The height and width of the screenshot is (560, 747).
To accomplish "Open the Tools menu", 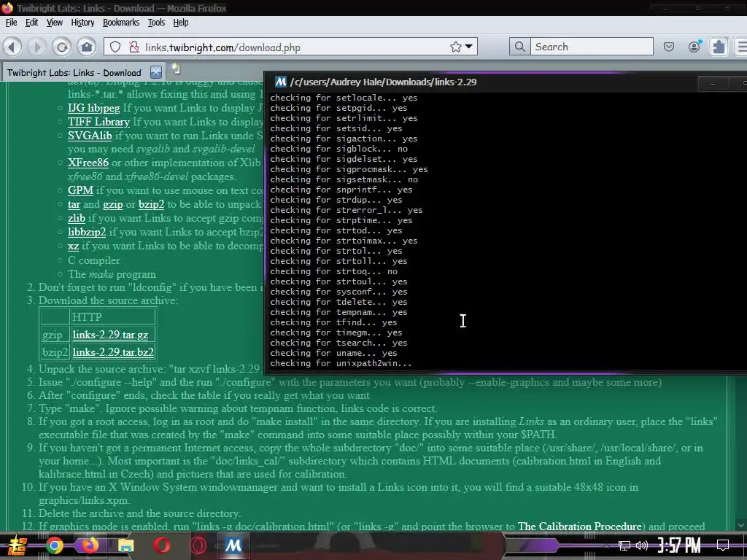I will coord(156,23).
